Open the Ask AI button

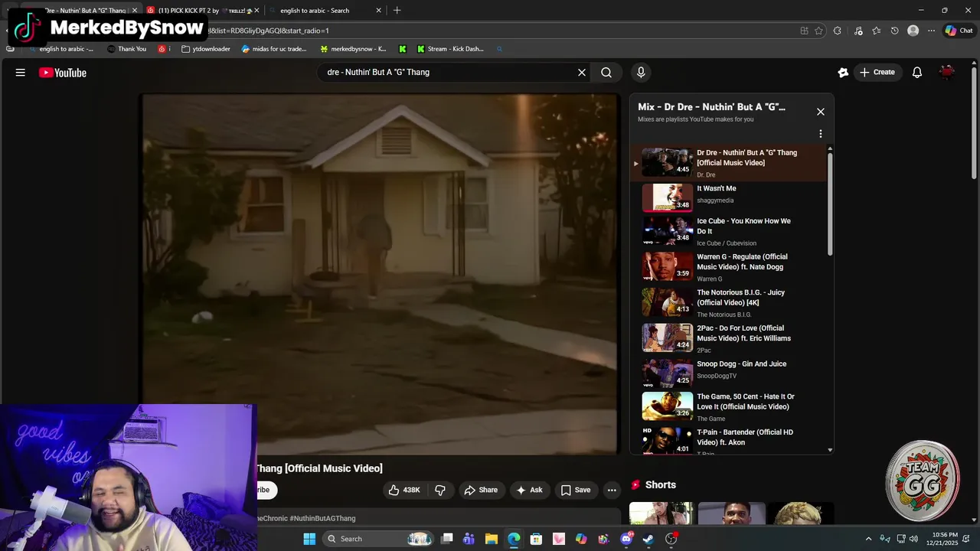(529, 490)
